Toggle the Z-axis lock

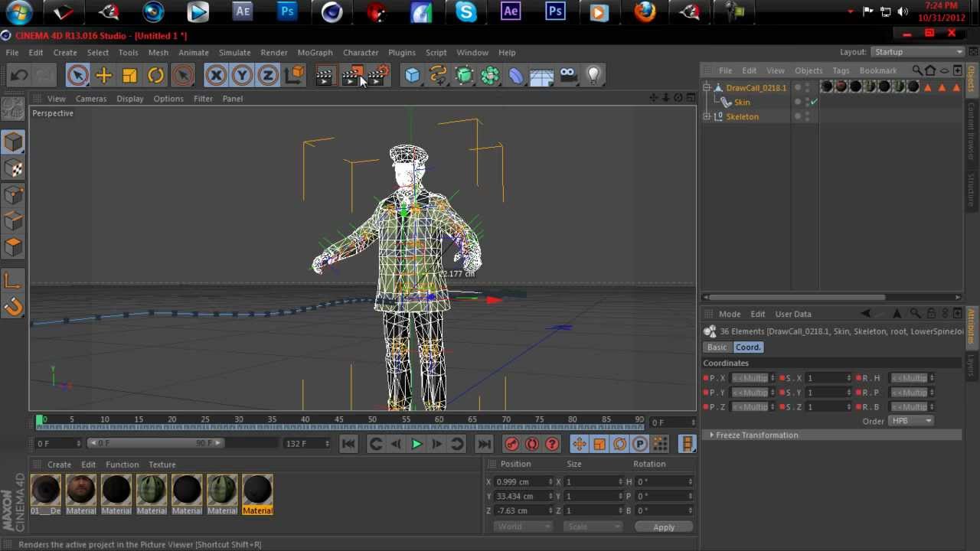[x=267, y=75]
